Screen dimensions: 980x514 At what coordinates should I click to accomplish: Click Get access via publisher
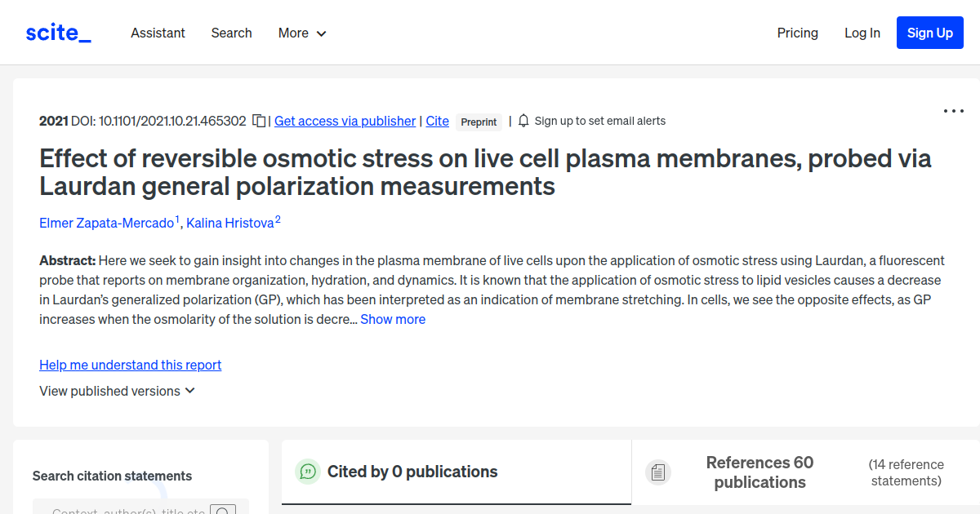[345, 121]
